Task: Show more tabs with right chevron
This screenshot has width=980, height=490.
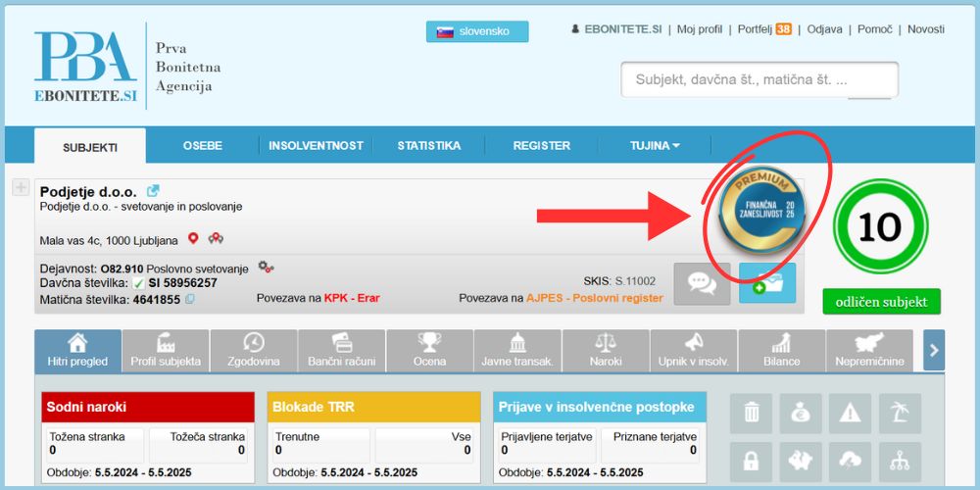Action: [x=934, y=351]
